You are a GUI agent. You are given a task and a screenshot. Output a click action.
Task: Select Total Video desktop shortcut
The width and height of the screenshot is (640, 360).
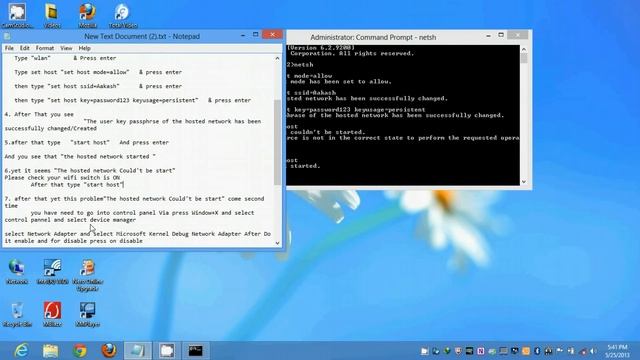(122, 16)
